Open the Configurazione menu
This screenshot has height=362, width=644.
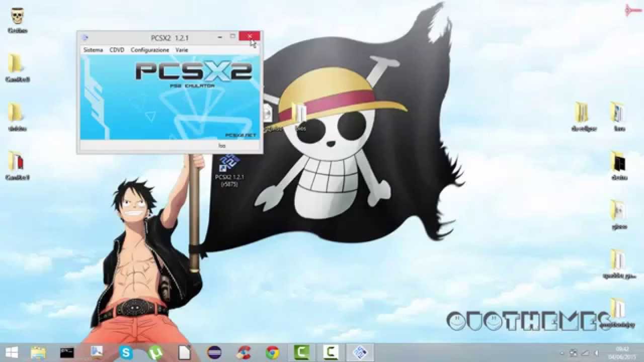pyautogui.click(x=150, y=50)
